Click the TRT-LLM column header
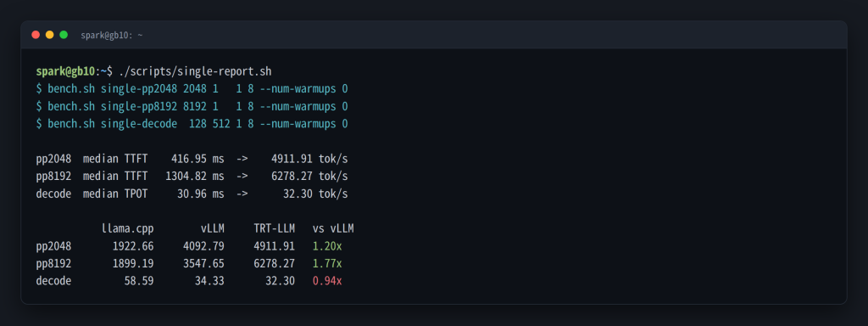 pyautogui.click(x=275, y=228)
